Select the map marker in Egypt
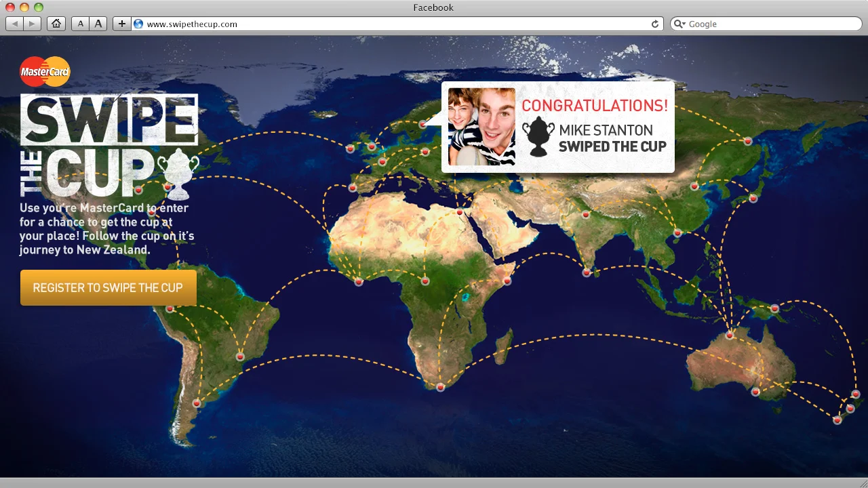 459,212
